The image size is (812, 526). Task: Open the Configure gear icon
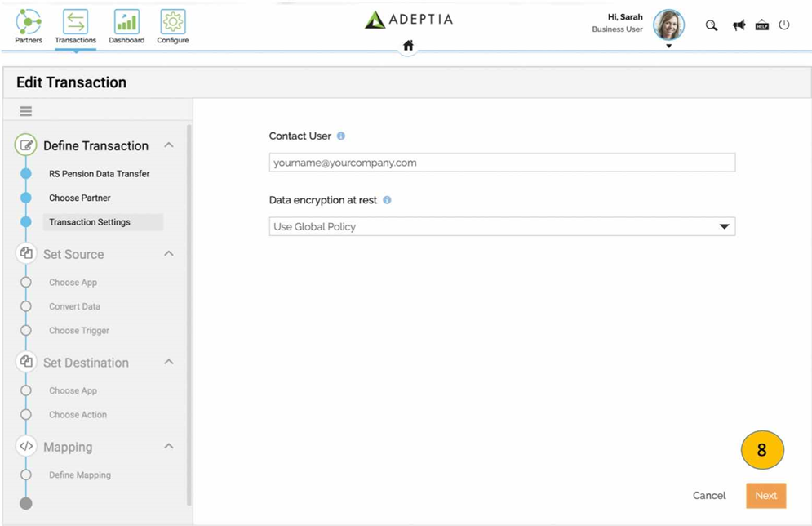pyautogui.click(x=172, y=22)
